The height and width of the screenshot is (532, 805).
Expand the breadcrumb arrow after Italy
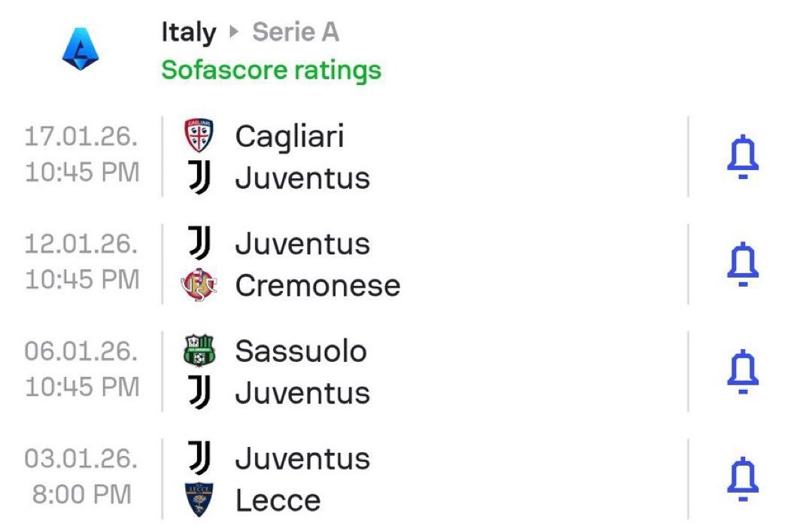coord(233,33)
